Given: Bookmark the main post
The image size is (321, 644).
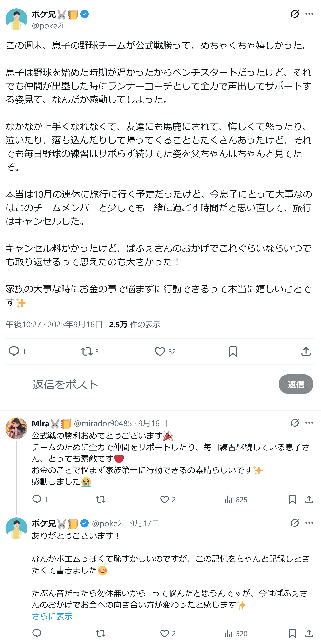Looking at the screenshot, I should pos(233,351).
